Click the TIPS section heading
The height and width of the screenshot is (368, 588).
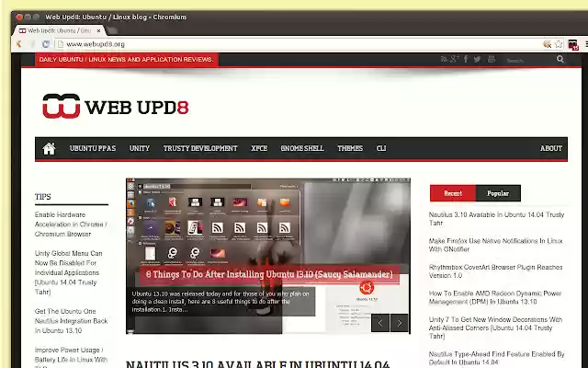43,197
